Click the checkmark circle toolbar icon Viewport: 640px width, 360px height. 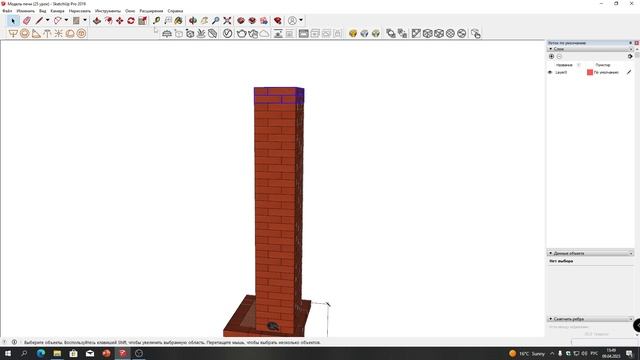point(227,33)
